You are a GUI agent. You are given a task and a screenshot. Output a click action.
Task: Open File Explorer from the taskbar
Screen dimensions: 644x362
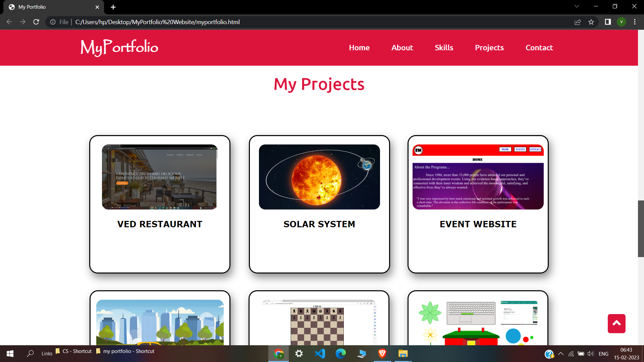(402, 353)
